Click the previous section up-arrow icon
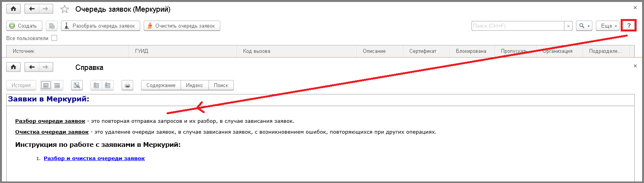The image size is (644, 183). pos(96,85)
